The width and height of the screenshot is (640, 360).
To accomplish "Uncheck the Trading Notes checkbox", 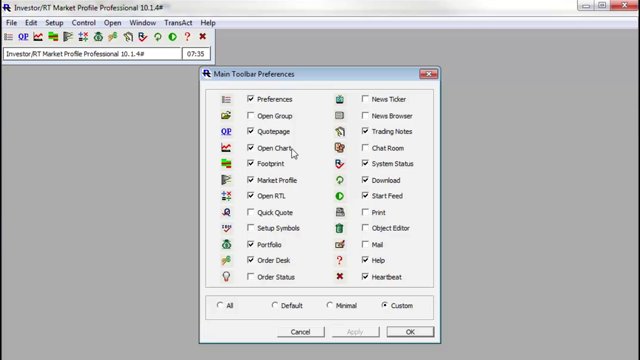I will click(x=365, y=131).
